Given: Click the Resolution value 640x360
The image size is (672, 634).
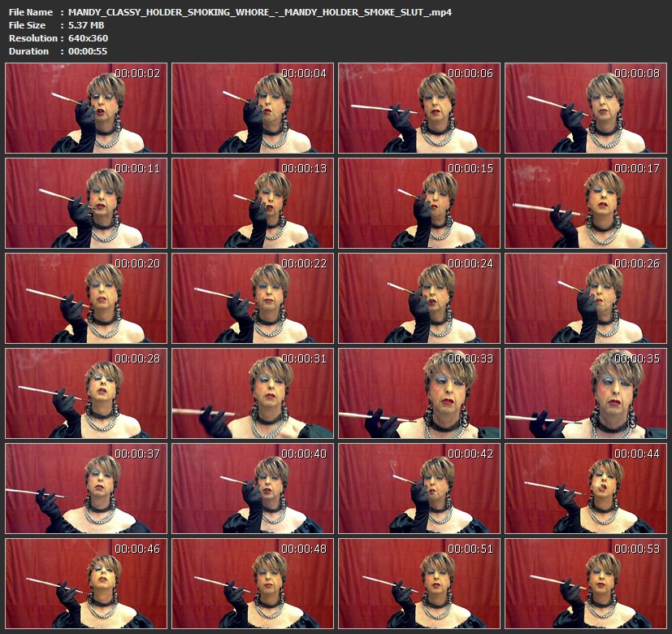Looking at the screenshot, I should 88,38.
